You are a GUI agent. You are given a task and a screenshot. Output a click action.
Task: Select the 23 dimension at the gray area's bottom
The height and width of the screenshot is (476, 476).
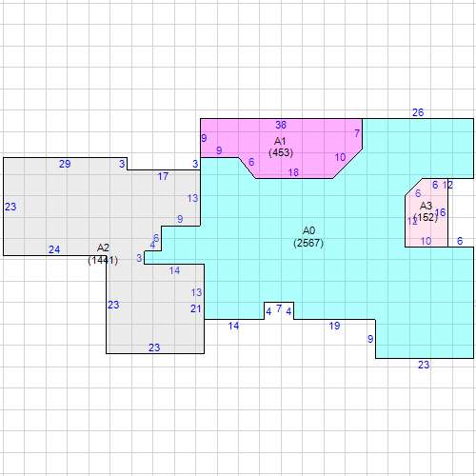(x=154, y=347)
